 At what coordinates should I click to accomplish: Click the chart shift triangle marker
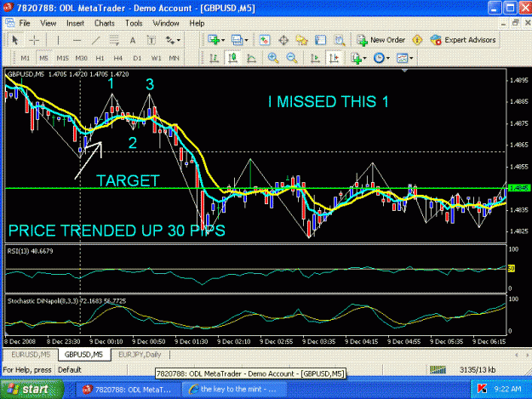click(x=404, y=71)
